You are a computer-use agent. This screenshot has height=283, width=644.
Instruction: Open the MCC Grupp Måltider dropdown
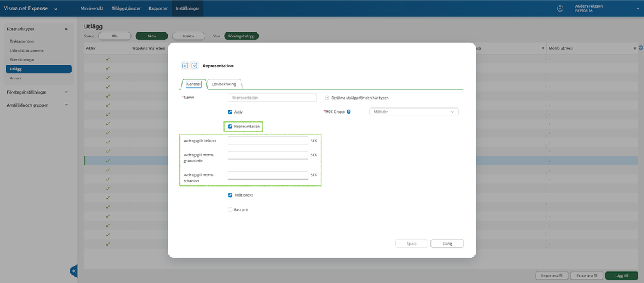coord(414,112)
